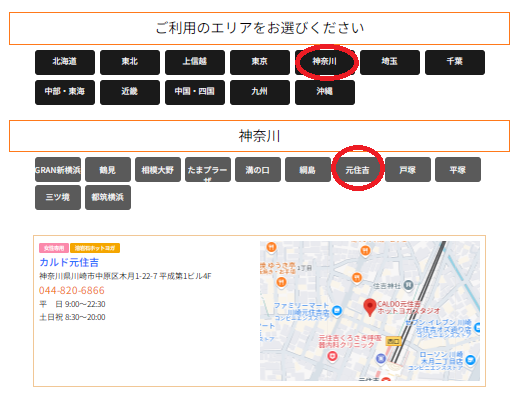519x397 pixels.
Task: Click the FamilyMart store icon on map
Action: point(337,311)
